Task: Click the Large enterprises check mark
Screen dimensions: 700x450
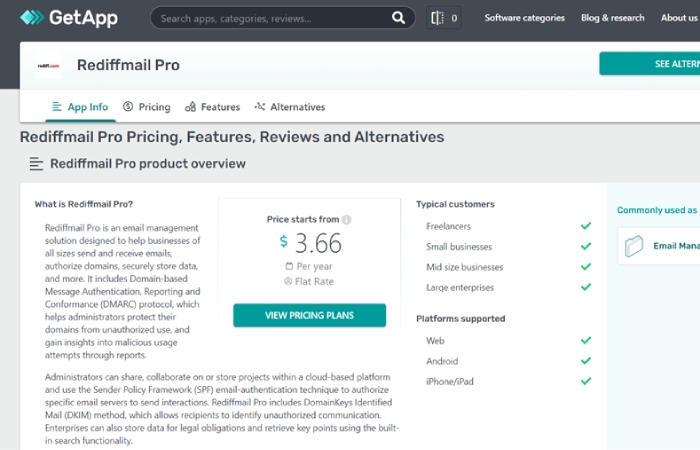Action: 586,287
